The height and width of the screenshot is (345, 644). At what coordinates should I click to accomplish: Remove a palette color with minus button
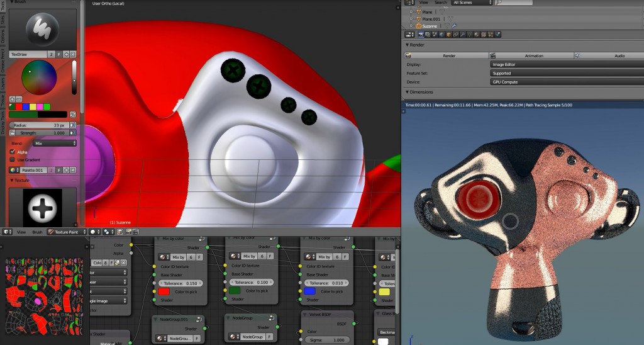point(18,99)
